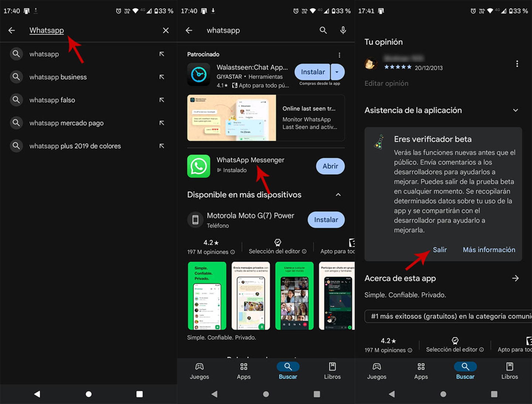
Task: Switch to Apps tab in middle screen
Action: [x=244, y=371]
